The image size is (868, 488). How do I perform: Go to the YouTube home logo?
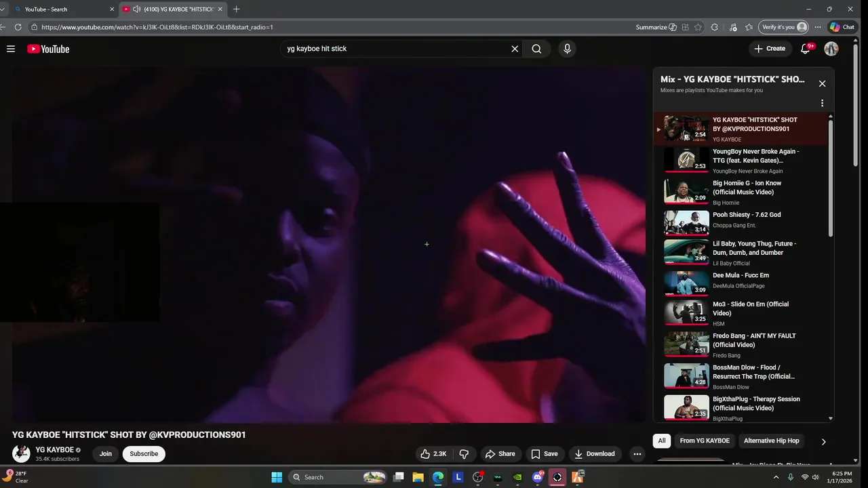point(48,49)
